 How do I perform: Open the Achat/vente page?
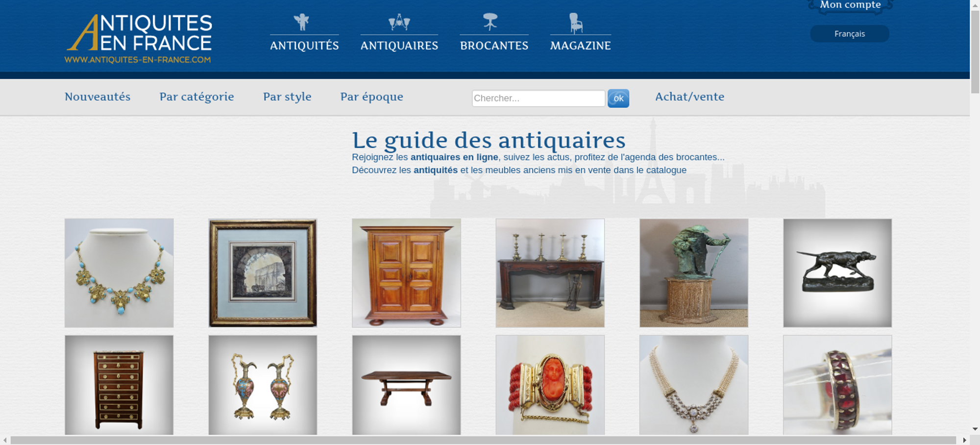[690, 97]
